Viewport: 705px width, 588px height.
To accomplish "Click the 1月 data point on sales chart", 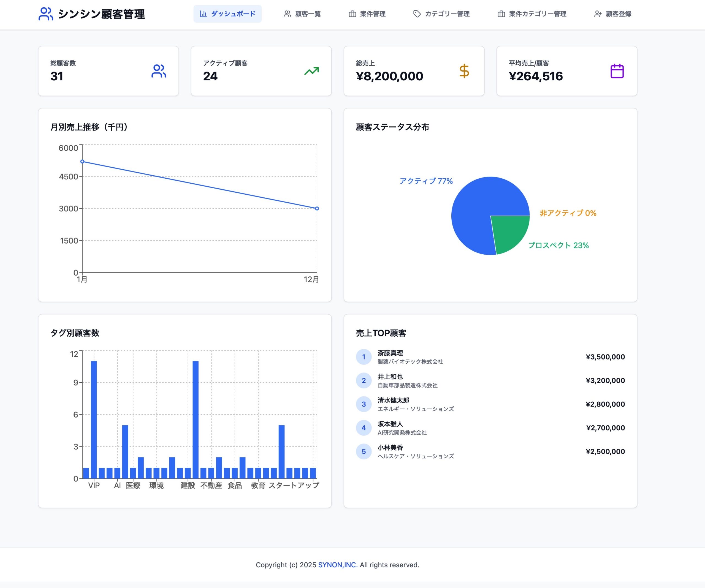I will point(82,161).
